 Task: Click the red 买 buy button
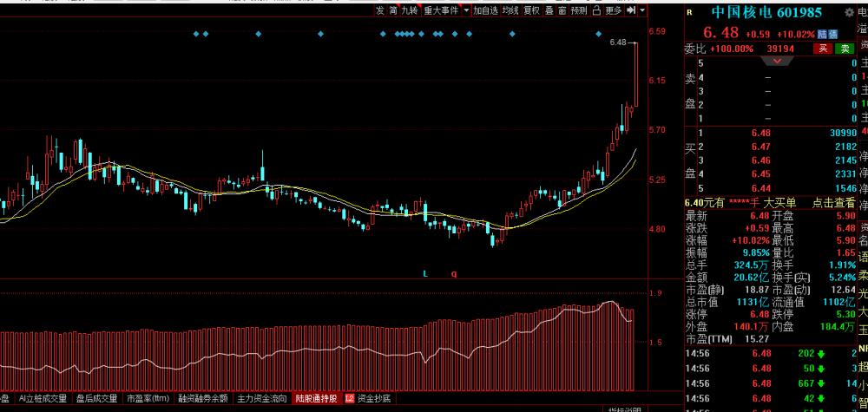pyautogui.click(x=823, y=49)
